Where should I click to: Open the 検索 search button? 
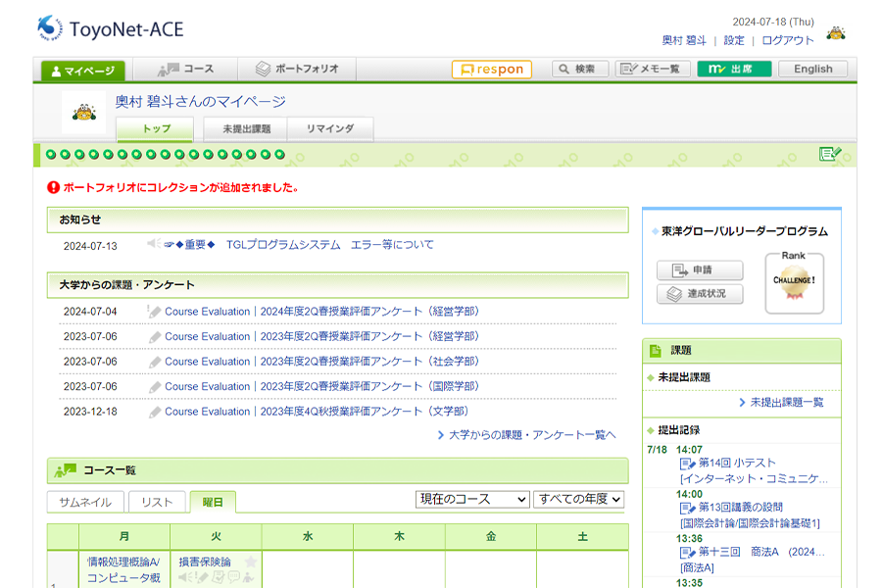[580, 70]
